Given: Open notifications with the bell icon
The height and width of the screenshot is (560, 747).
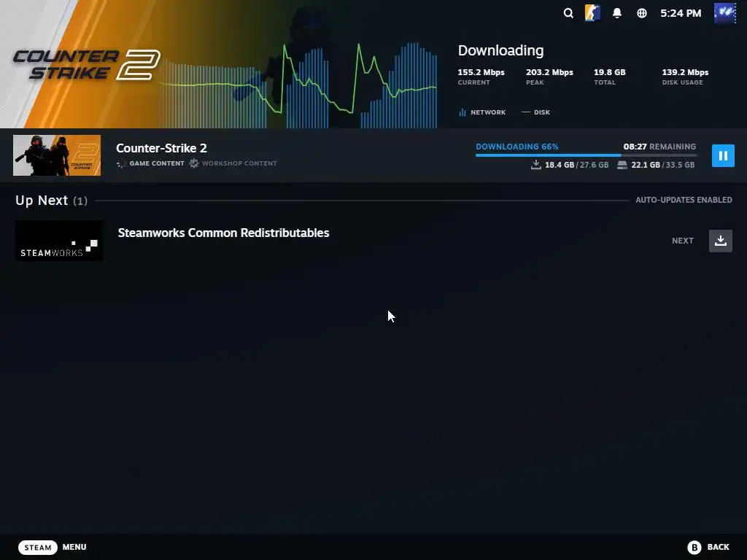Looking at the screenshot, I should tap(617, 13).
